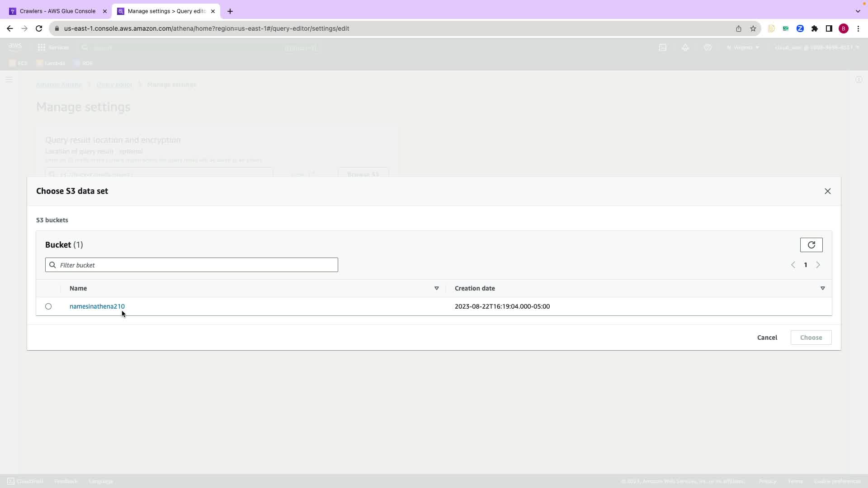Select the namesinathena210 bucket radio button

click(x=48, y=306)
